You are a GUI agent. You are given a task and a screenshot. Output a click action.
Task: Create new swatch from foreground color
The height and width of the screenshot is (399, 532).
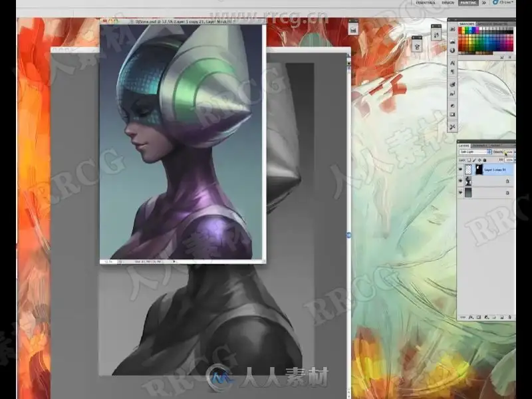point(501,57)
